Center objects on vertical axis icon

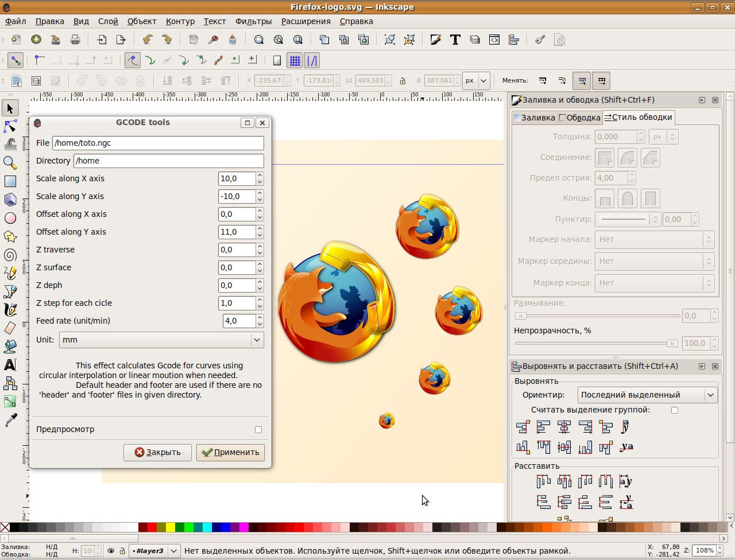point(564,427)
